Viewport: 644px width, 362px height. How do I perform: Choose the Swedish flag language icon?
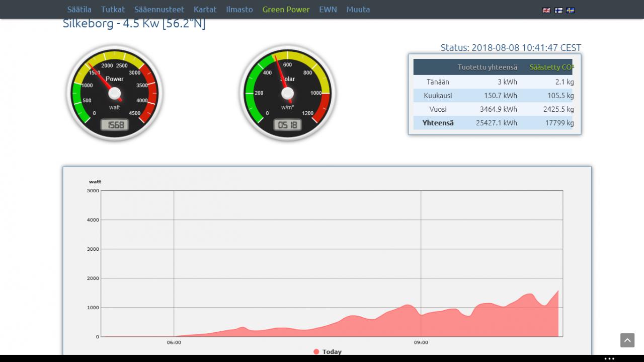click(571, 10)
